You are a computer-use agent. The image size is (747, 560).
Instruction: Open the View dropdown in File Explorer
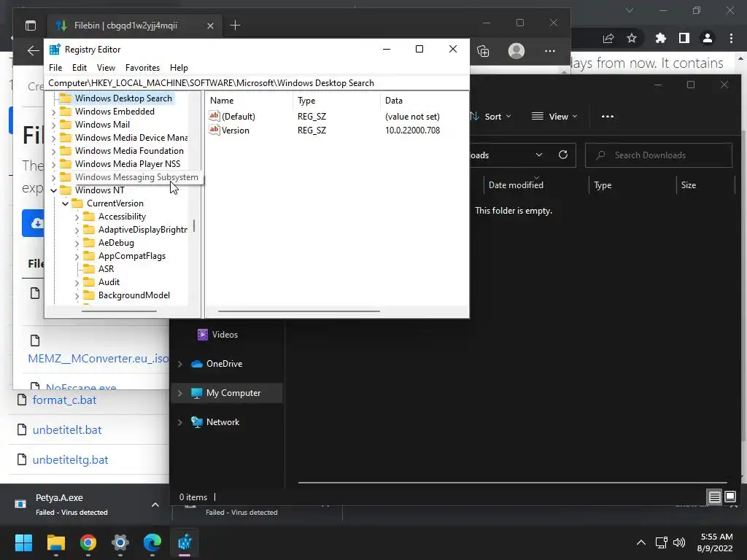point(554,117)
